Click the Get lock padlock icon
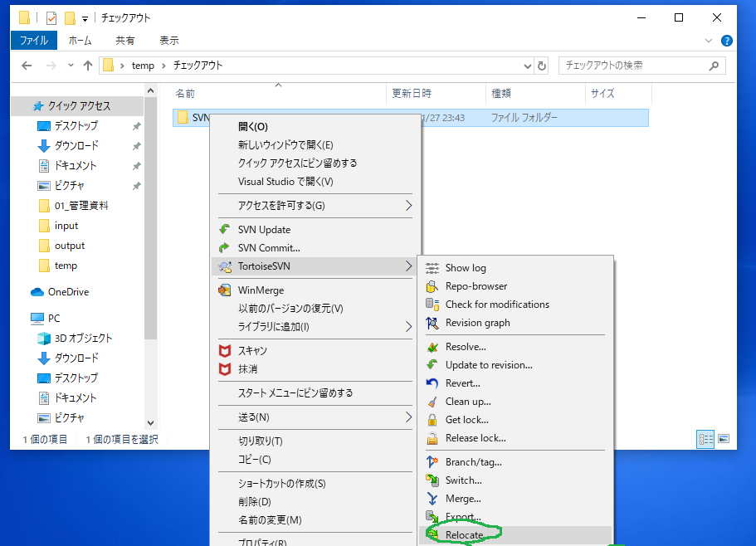 click(432, 420)
